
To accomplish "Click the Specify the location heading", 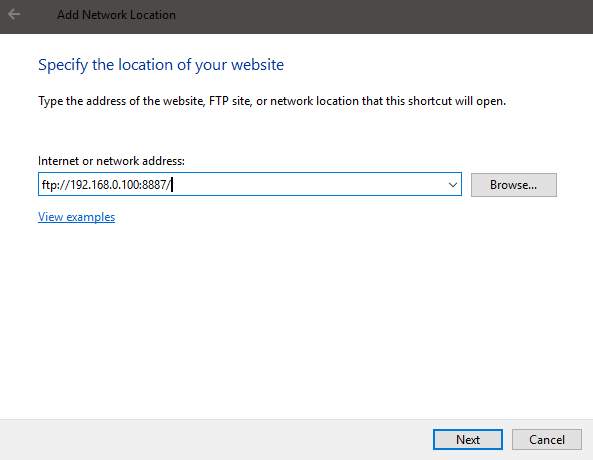I will [161, 65].
